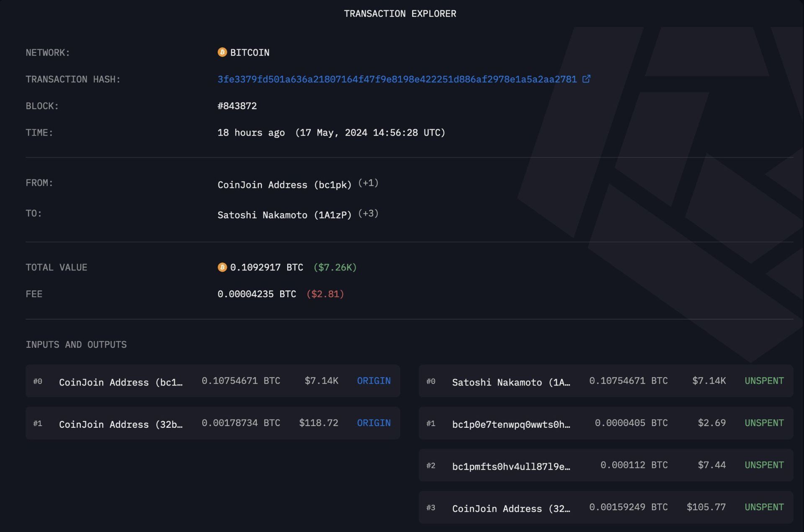Image resolution: width=804 pixels, height=532 pixels.
Task: Expand the (+3) recipient address list
Action: tap(368, 213)
